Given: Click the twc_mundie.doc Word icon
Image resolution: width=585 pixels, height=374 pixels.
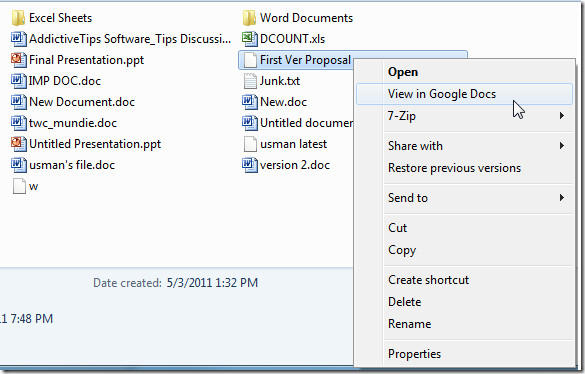Looking at the screenshot, I should click(19, 123).
